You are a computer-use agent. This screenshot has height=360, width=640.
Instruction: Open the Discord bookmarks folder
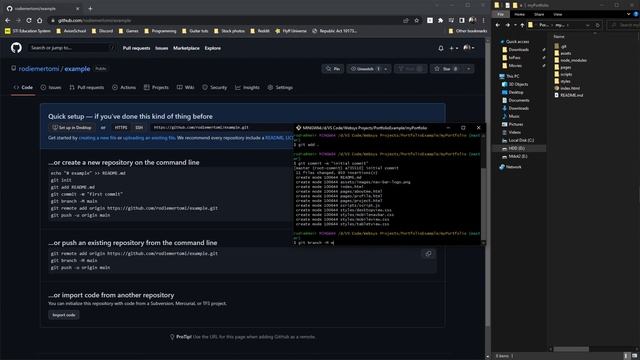[x=102, y=31]
